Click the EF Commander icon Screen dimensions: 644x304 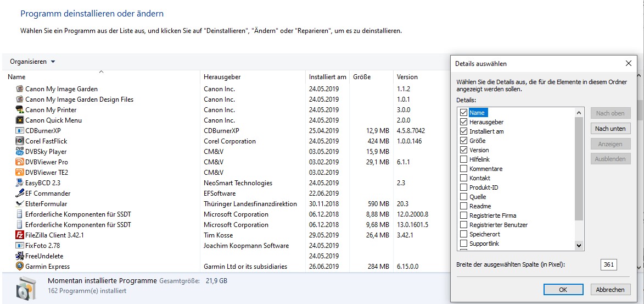pyautogui.click(x=19, y=194)
